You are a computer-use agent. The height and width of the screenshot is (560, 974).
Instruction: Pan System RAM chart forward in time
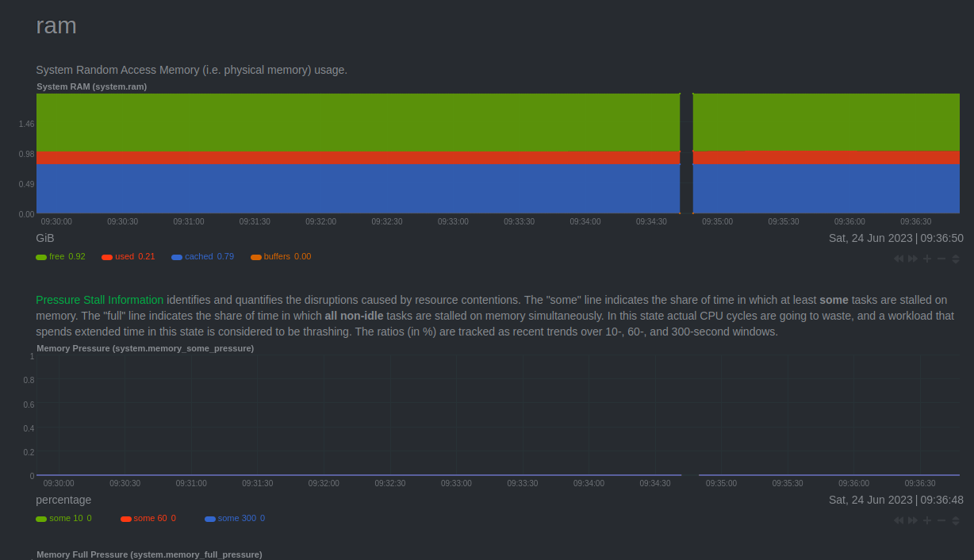913,259
